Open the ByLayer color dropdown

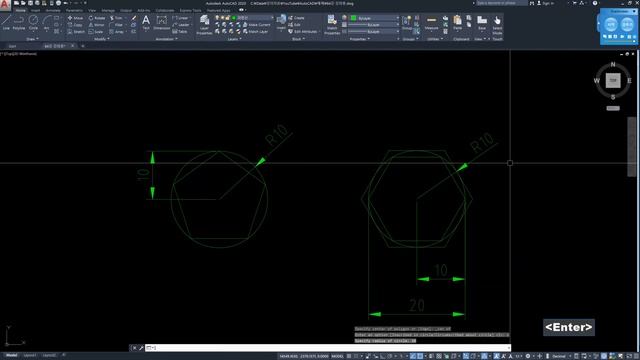pos(374,18)
